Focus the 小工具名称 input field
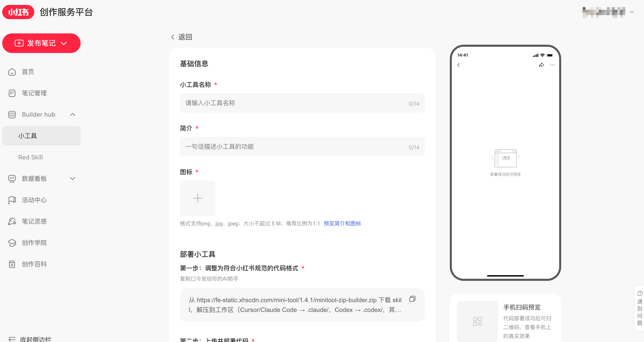Viewport: 644px width, 342px height. pos(302,103)
